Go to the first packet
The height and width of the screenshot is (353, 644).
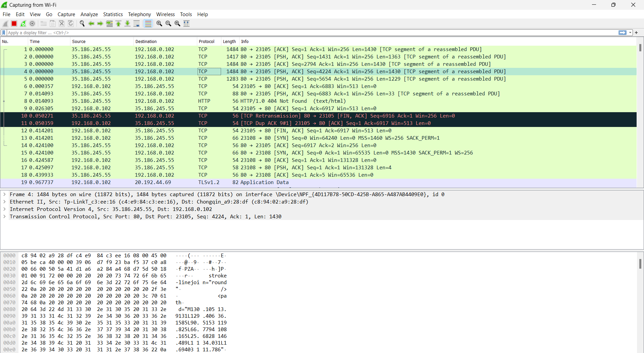[x=118, y=24]
